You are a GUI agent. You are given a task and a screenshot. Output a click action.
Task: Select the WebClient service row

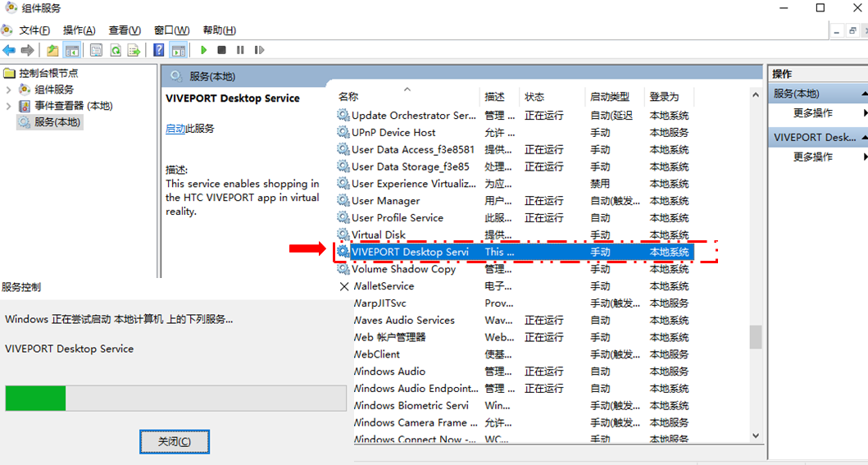pyautogui.click(x=524, y=354)
